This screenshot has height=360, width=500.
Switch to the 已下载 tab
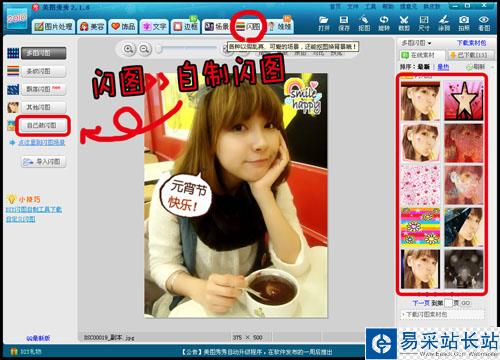click(471, 55)
